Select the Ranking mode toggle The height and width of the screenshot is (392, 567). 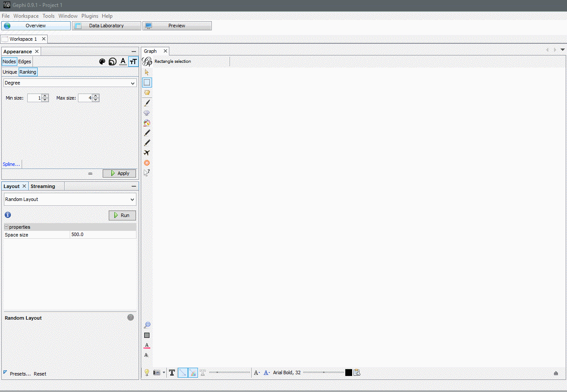28,72
